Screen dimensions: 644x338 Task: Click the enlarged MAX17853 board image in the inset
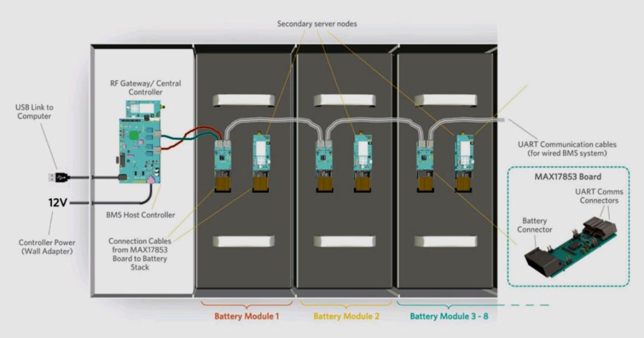569,248
